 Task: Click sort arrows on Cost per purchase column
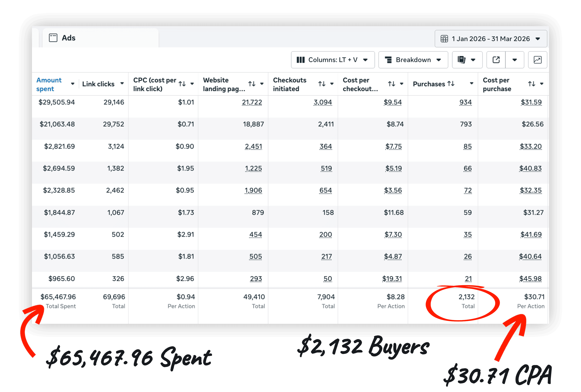(531, 84)
